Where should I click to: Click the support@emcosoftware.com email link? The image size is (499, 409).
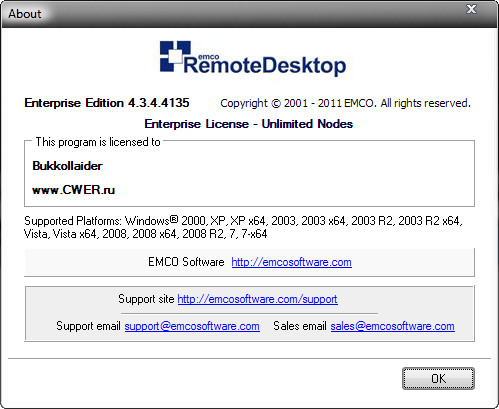pyautogui.click(x=192, y=326)
